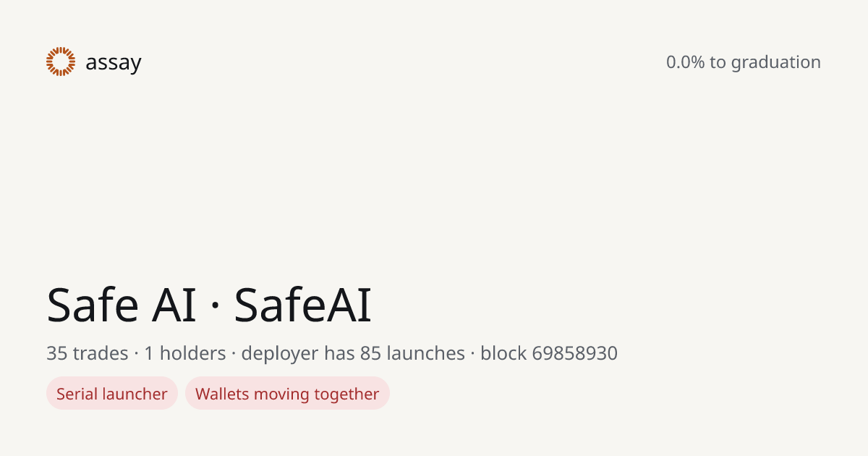Click the number 85 in launches
Screen dimensions: 868x456
[x=370, y=353]
